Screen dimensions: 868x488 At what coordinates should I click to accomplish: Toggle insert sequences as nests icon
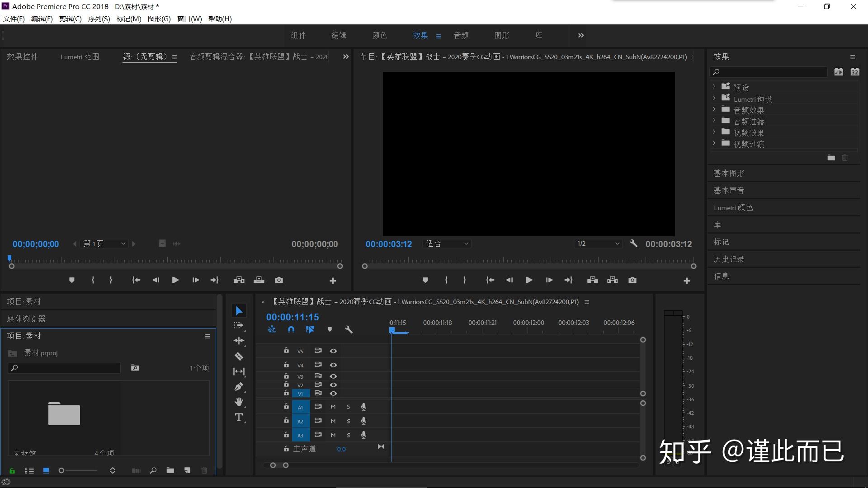(x=272, y=329)
